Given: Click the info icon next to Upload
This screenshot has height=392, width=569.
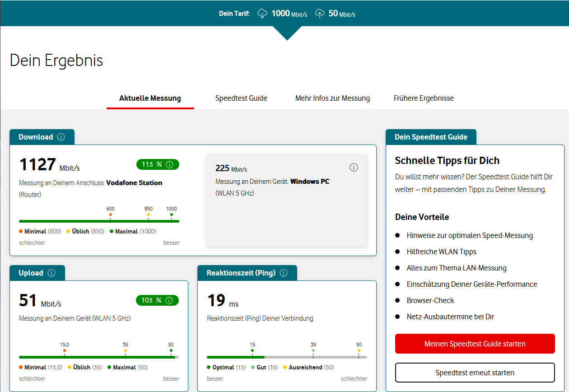Looking at the screenshot, I should pyautogui.click(x=51, y=273).
